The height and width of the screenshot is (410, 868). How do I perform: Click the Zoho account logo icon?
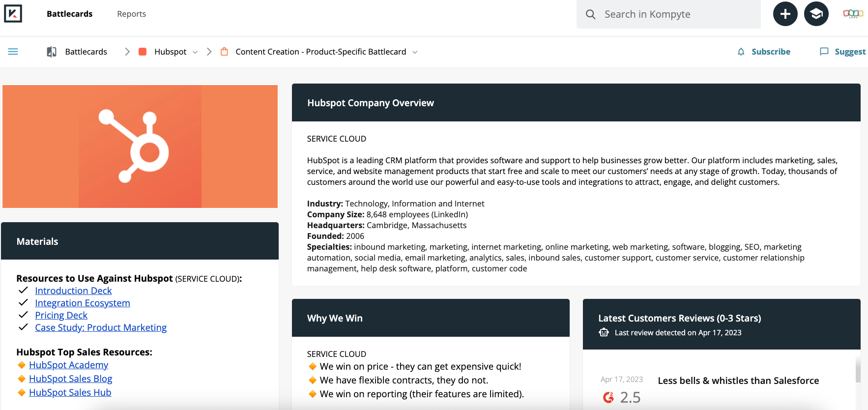point(853,14)
